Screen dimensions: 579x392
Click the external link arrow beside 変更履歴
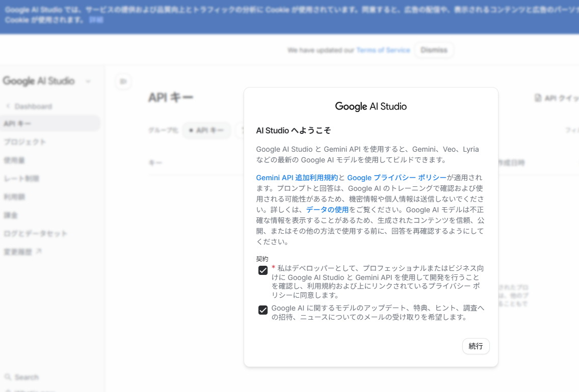point(39,251)
